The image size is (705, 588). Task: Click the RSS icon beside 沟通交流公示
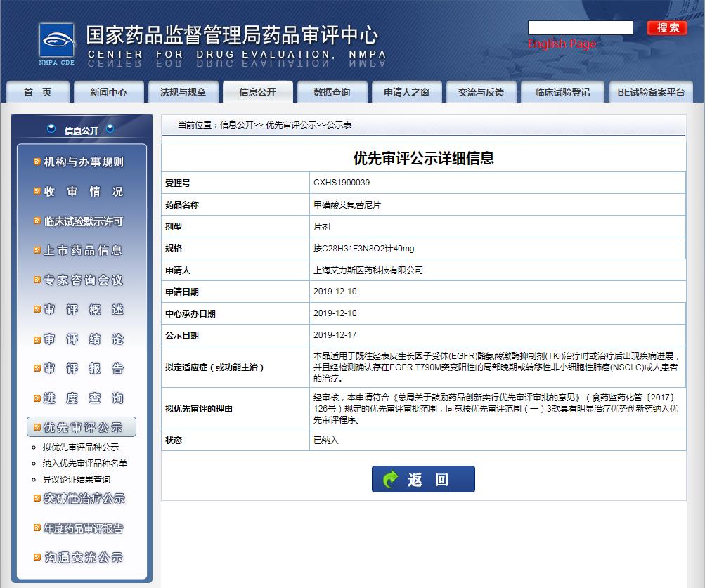coord(37,557)
